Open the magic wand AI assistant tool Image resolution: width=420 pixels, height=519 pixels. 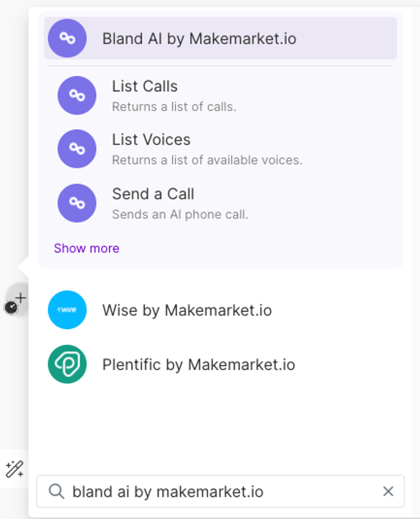point(14,469)
